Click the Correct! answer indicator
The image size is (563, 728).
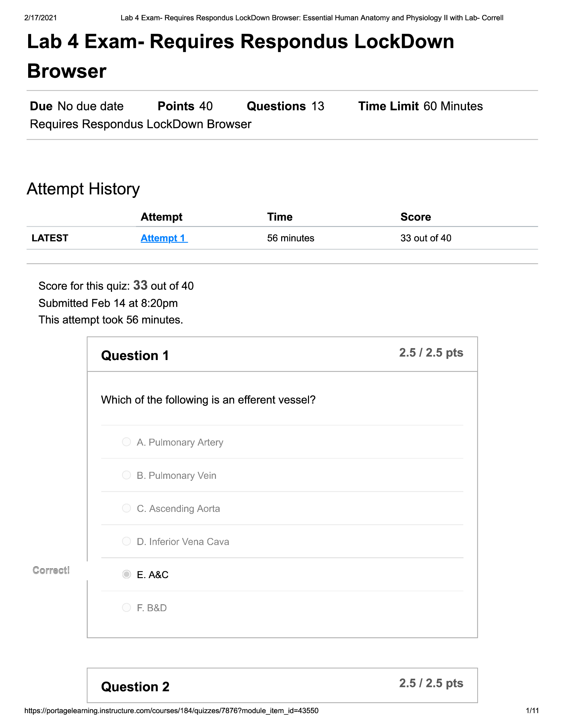pos(51,570)
